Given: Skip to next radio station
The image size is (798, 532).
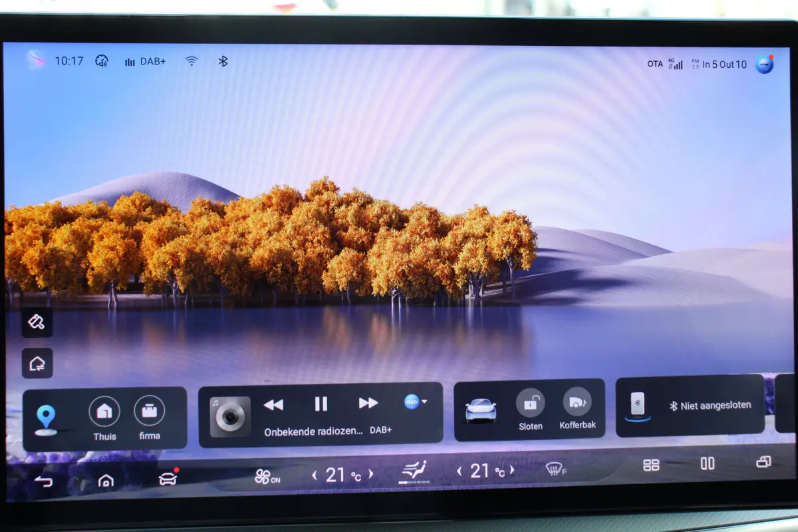Looking at the screenshot, I should 368,403.
